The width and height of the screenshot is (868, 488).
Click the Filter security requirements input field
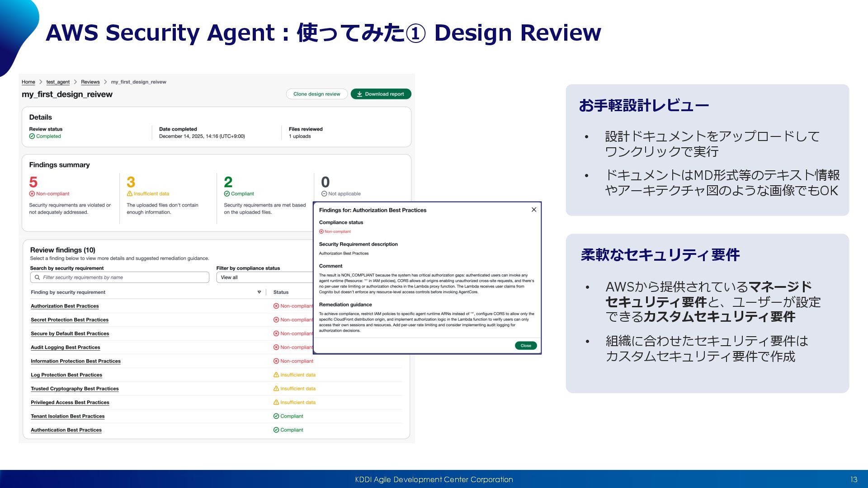[122, 277]
